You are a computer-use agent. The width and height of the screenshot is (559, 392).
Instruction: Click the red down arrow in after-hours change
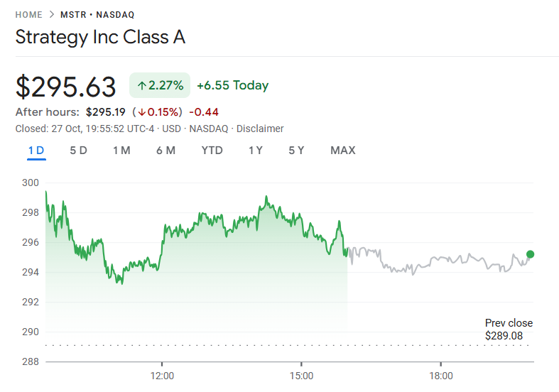coord(142,112)
